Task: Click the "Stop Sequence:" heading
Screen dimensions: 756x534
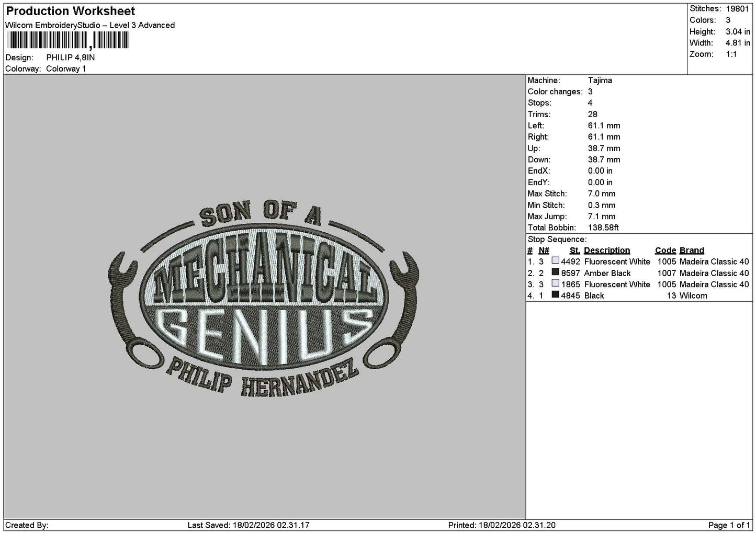Action: [557, 239]
